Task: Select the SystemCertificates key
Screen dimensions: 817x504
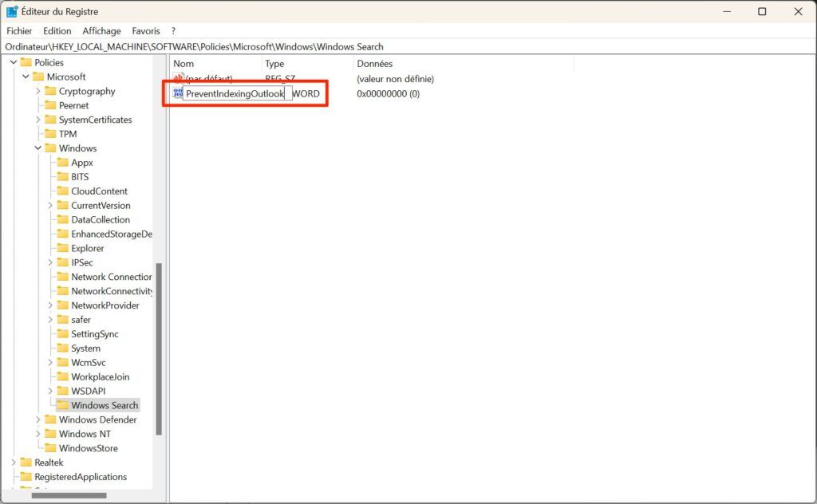Action: (x=96, y=120)
